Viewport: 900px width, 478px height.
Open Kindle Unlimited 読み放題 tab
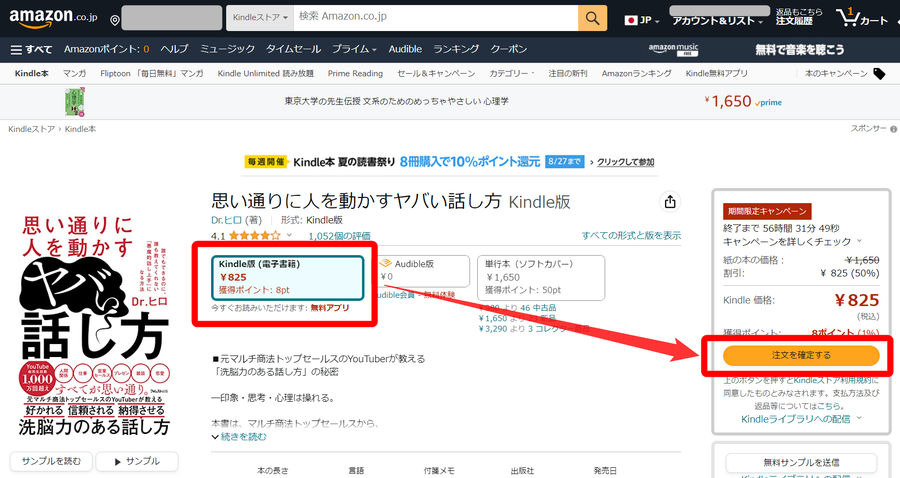pos(266,73)
